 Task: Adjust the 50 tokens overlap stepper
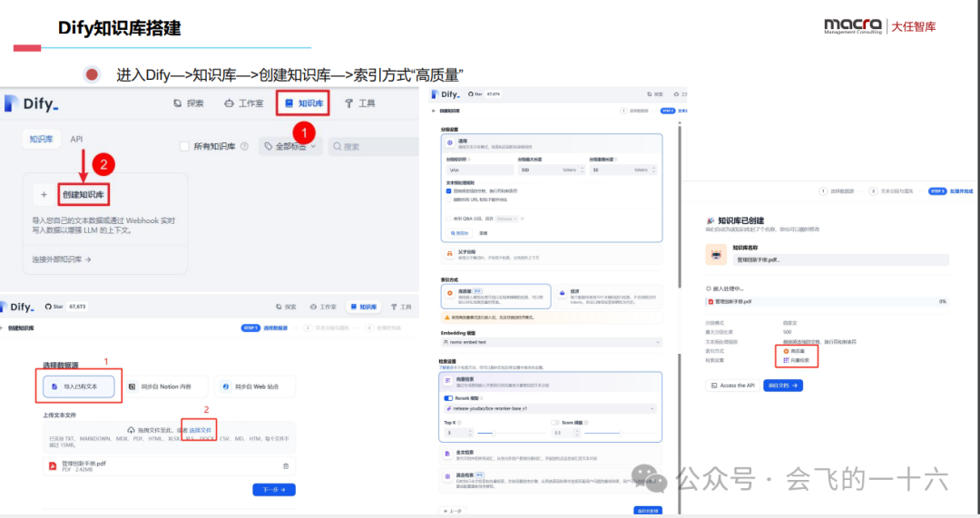click(x=653, y=170)
